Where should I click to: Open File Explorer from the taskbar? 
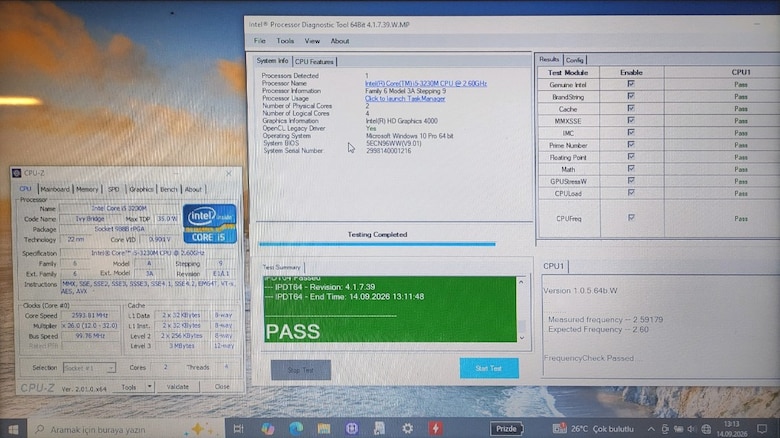[324, 429]
